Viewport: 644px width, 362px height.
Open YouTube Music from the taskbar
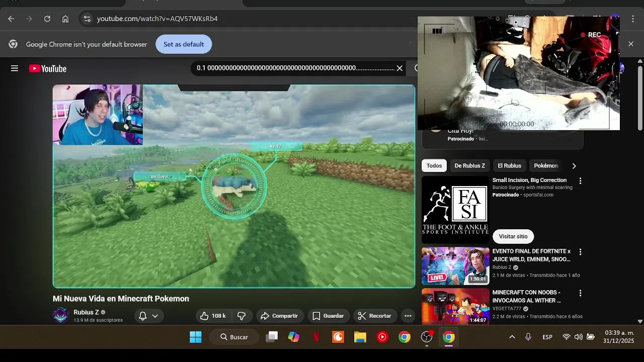click(x=382, y=337)
